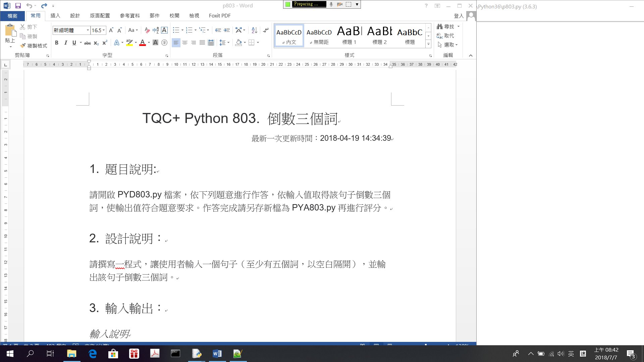This screenshot has height=362, width=644.
Task: Toggle italic formatting
Action: point(65,43)
